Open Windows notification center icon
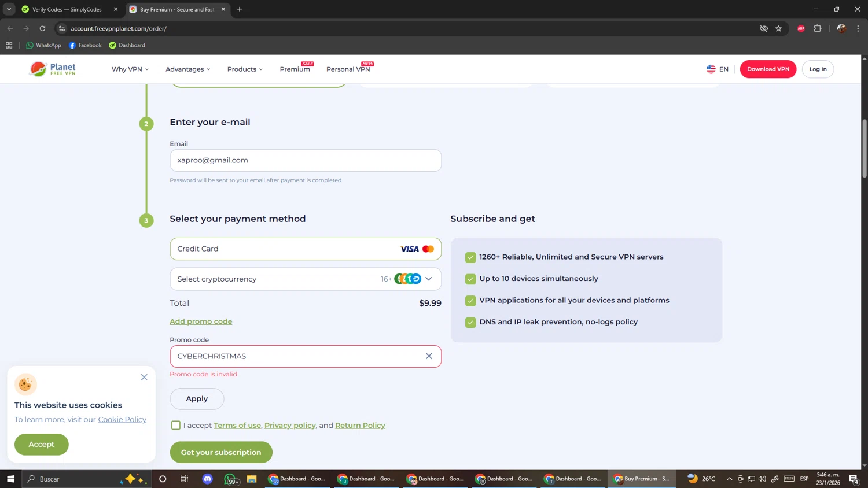The height and width of the screenshot is (488, 868). (x=854, y=479)
